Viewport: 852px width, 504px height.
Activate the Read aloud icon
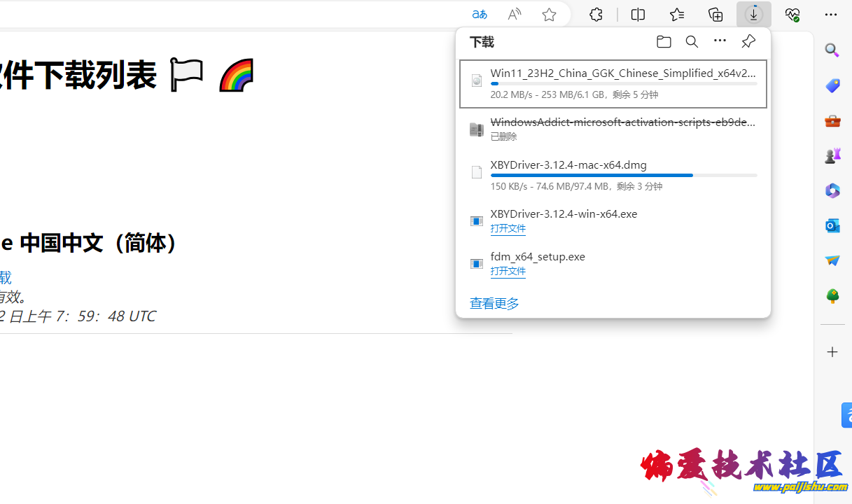point(515,15)
